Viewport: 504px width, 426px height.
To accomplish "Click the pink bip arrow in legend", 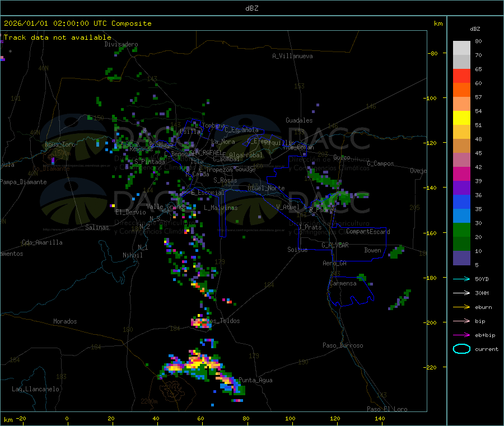I will (x=461, y=321).
